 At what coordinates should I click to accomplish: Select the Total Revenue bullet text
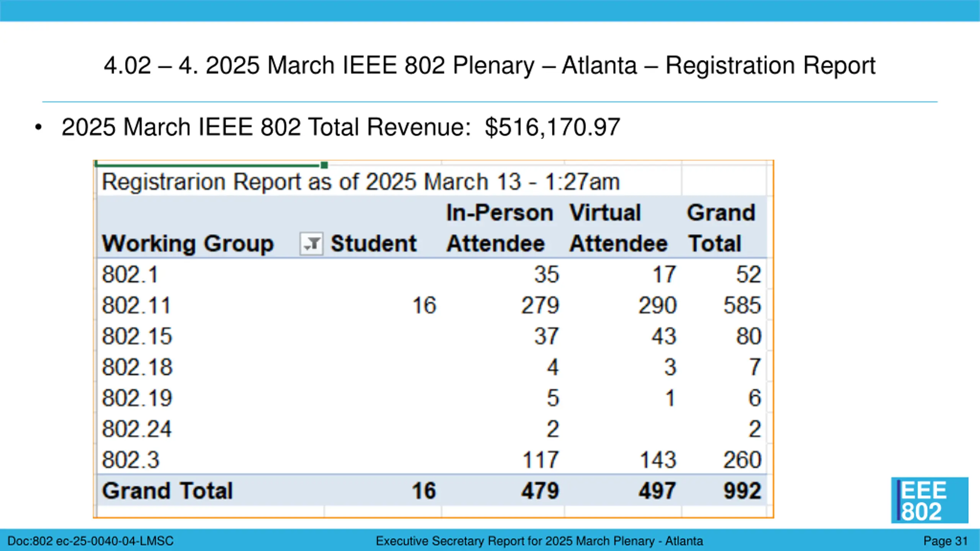pos(341,127)
